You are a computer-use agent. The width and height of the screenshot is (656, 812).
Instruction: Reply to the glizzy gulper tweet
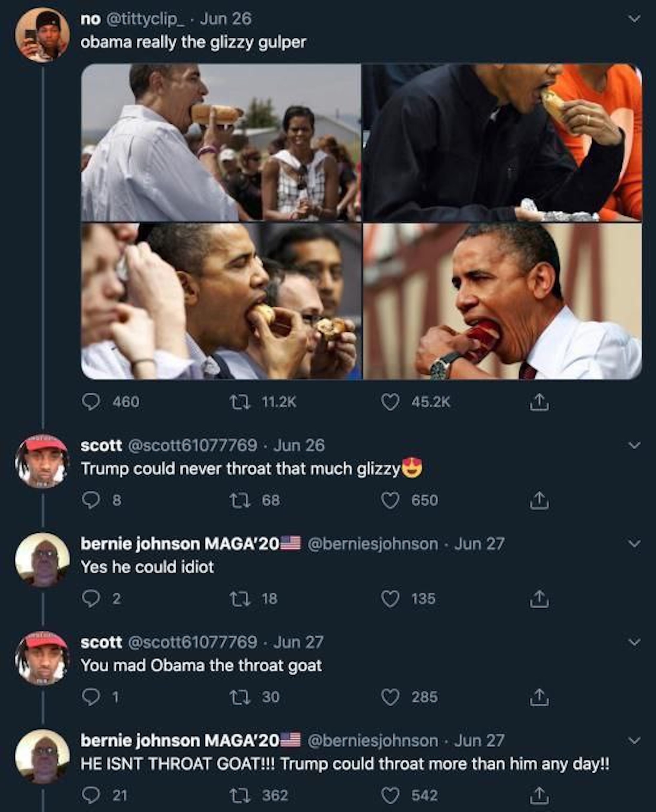pos(91,402)
